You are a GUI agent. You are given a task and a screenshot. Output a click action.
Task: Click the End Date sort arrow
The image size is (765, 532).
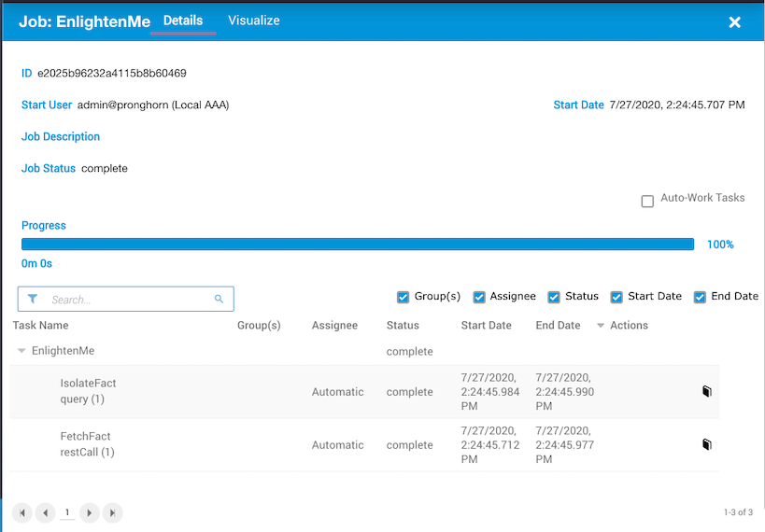tap(601, 325)
